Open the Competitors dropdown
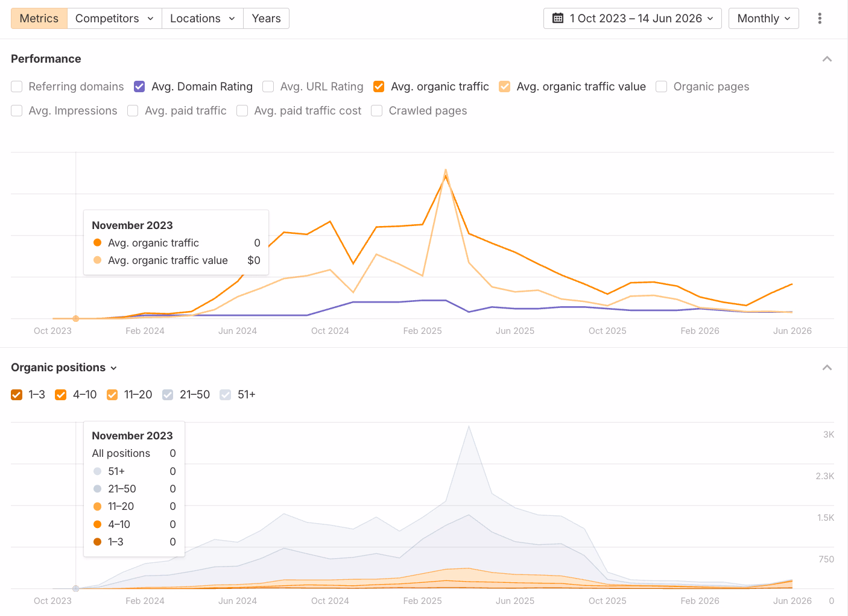This screenshot has height=616, width=848. coord(115,19)
